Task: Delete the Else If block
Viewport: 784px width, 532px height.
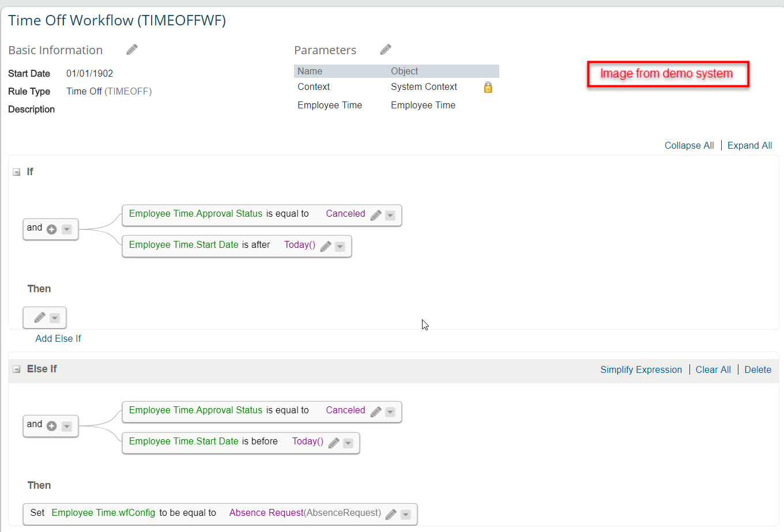Action: [x=757, y=369]
